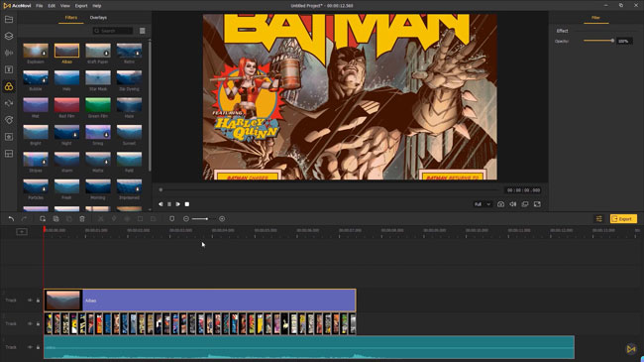Click the next frame playback button
The image size is (644, 362).
177,204
